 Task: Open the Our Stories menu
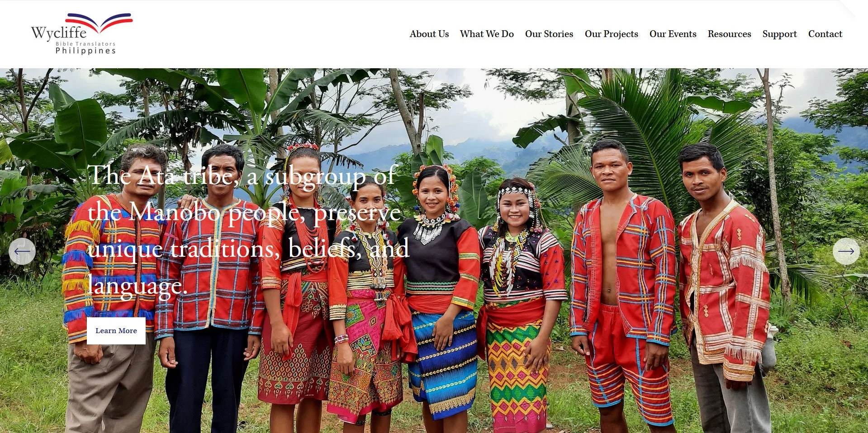(x=549, y=34)
